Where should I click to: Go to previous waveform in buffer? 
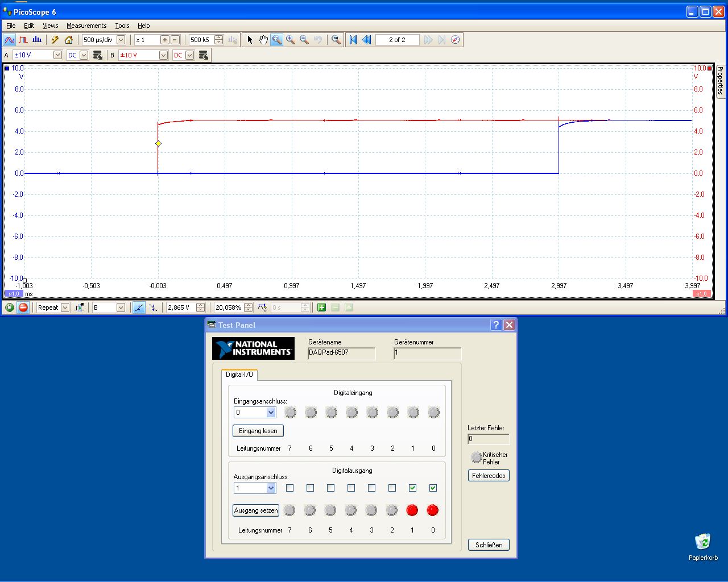click(367, 40)
